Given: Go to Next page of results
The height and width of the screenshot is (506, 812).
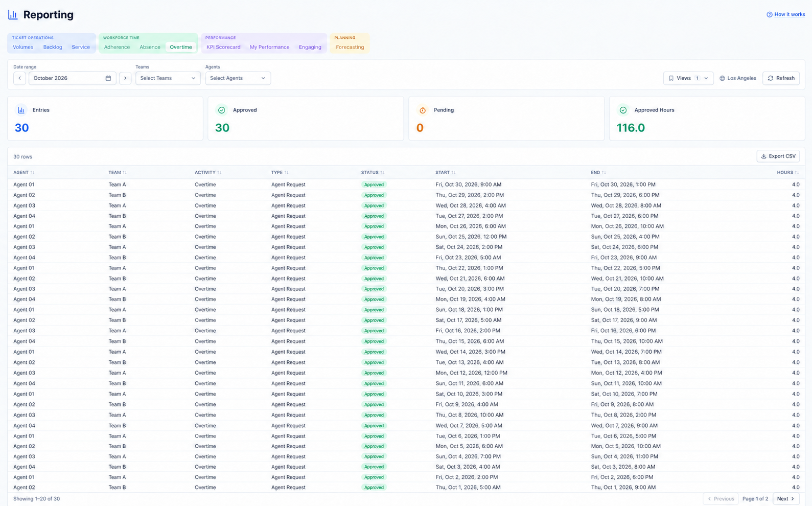Looking at the screenshot, I should click(x=786, y=499).
